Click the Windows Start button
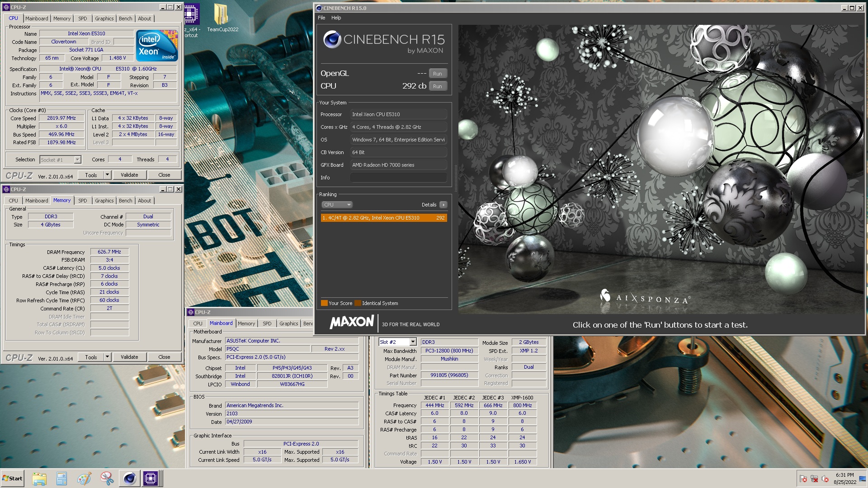The width and height of the screenshot is (868, 488). coord(12,479)
